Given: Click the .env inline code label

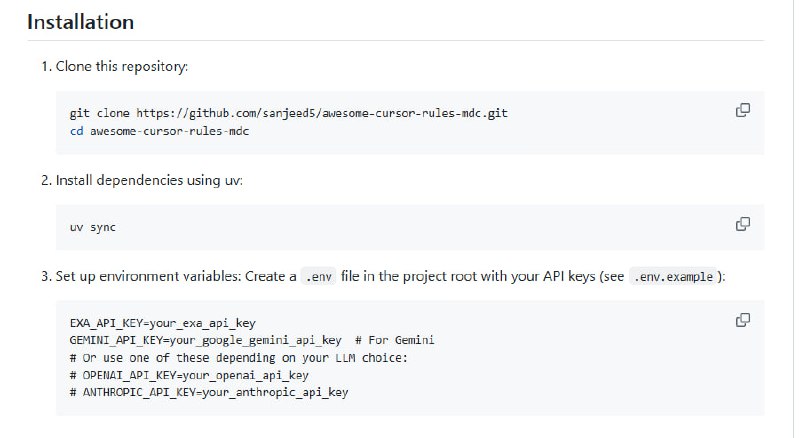Looking at the screenshot, I should tap(320, 277).
